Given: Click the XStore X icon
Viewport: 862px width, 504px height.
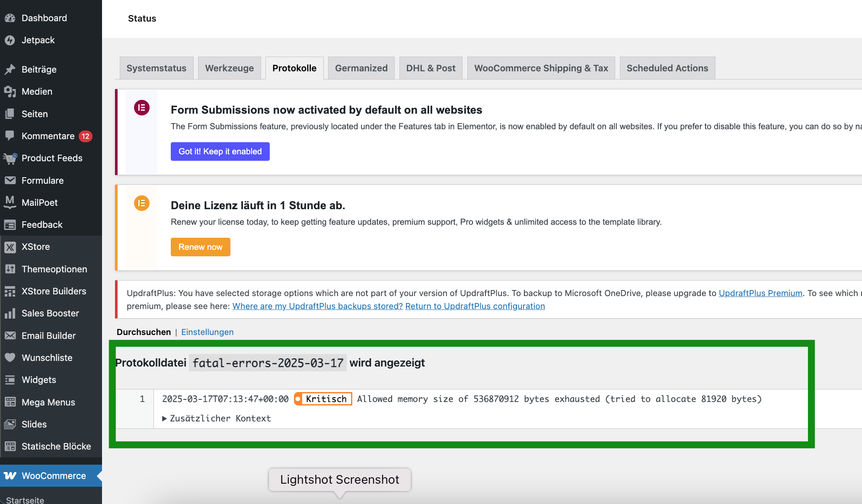Looking at the screenshot, I should point(10,247).
